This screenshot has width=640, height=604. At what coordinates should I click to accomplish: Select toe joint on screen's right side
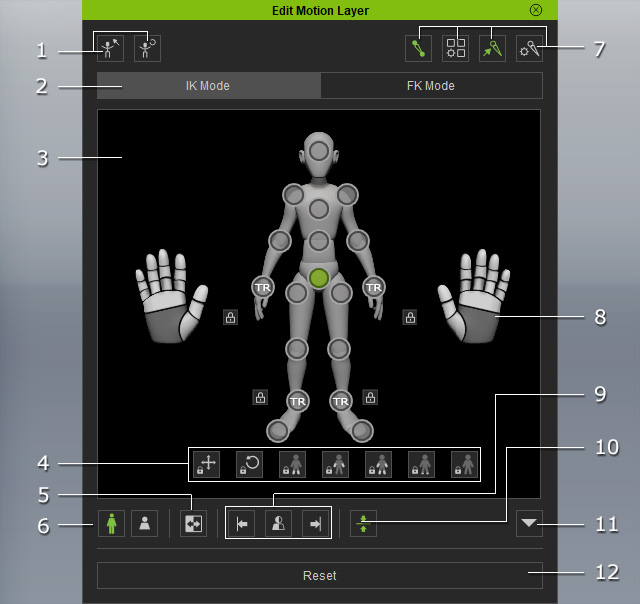tap(362, 431)
